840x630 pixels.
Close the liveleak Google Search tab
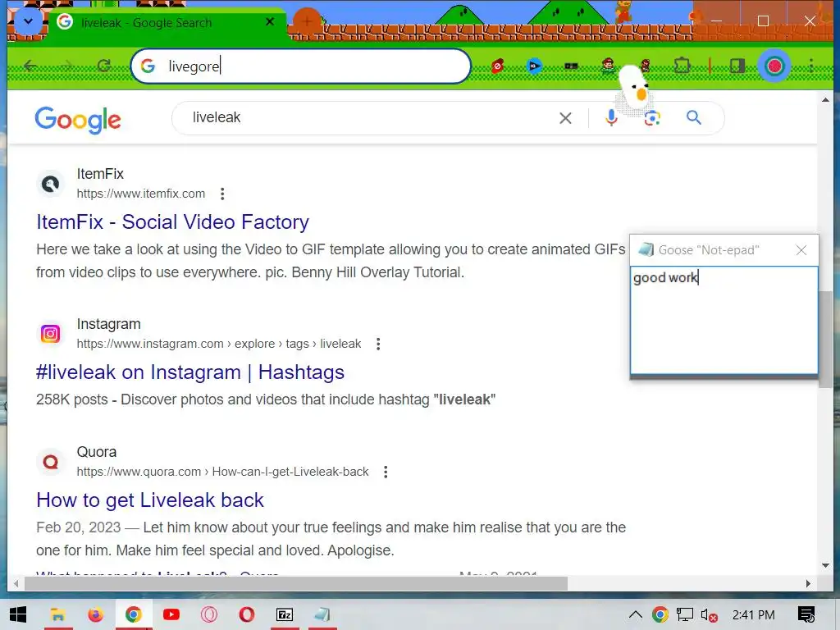(270, 22)
